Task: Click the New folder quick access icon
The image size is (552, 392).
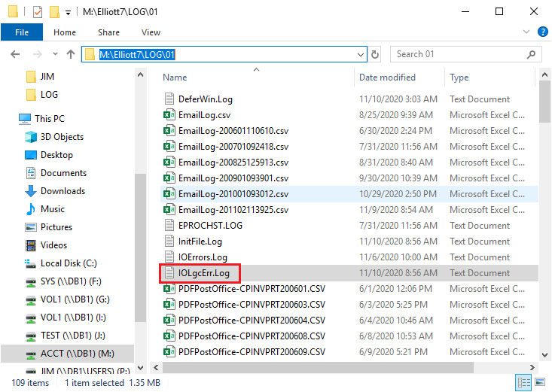Action: (x=54, y=12)
